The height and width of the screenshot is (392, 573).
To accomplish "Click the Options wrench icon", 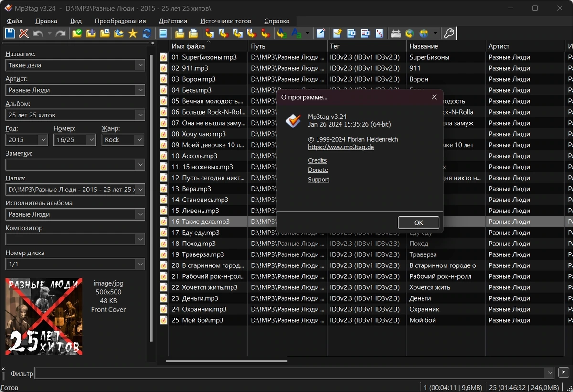I will [x=449, y=33].
